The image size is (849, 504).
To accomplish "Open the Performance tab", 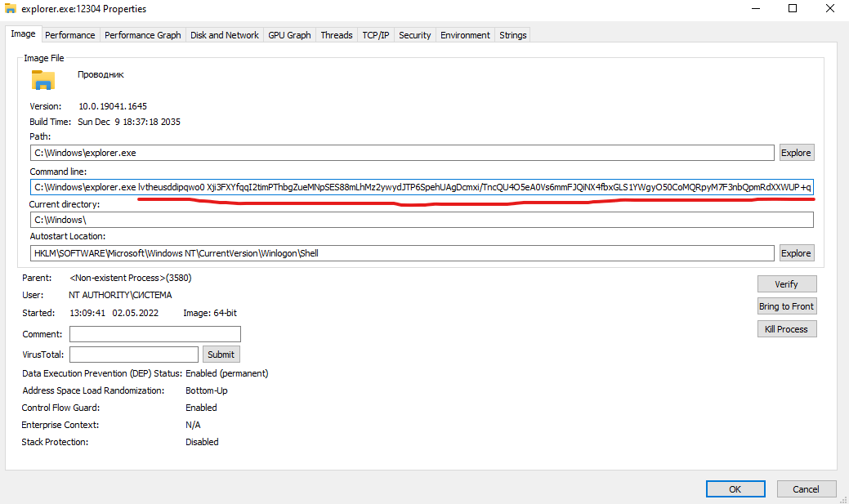I will click(69, 35).
